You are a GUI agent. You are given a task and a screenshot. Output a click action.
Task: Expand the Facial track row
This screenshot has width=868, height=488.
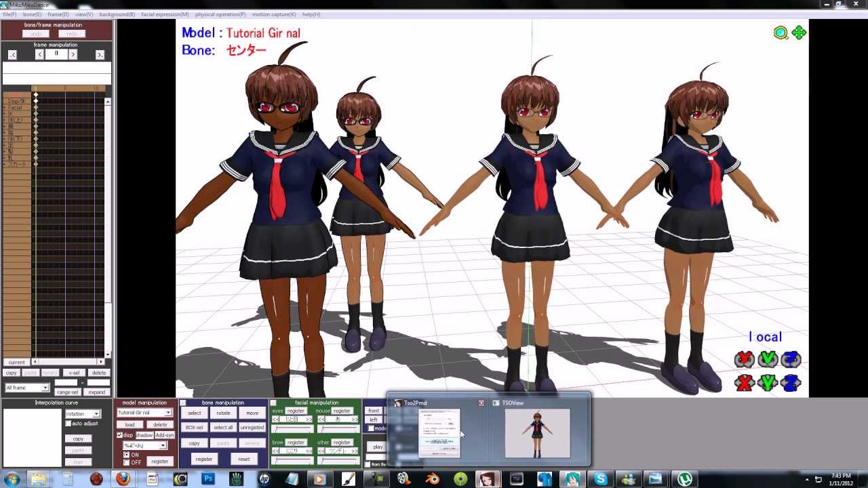pos(4,108)
